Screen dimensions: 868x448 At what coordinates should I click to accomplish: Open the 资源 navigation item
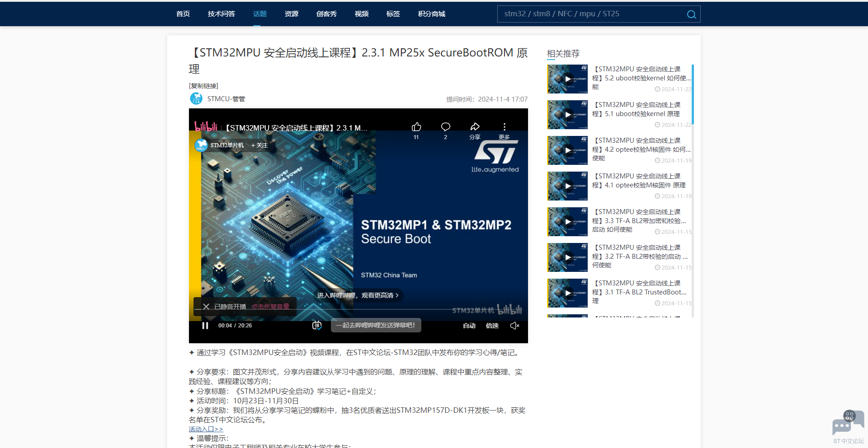pyautogui.click(x=292, y=14)
